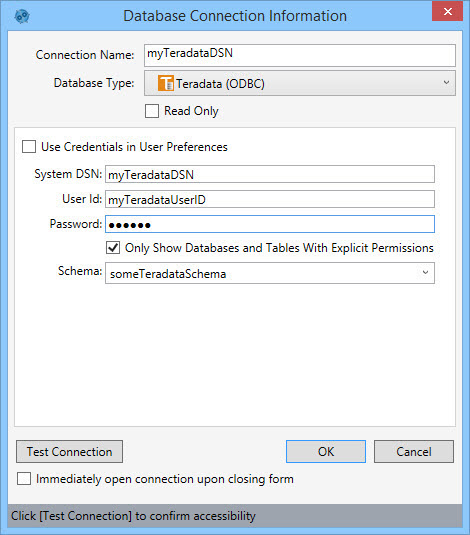
Task: Focus the Connection Name text field
Action: coord(300,55)
